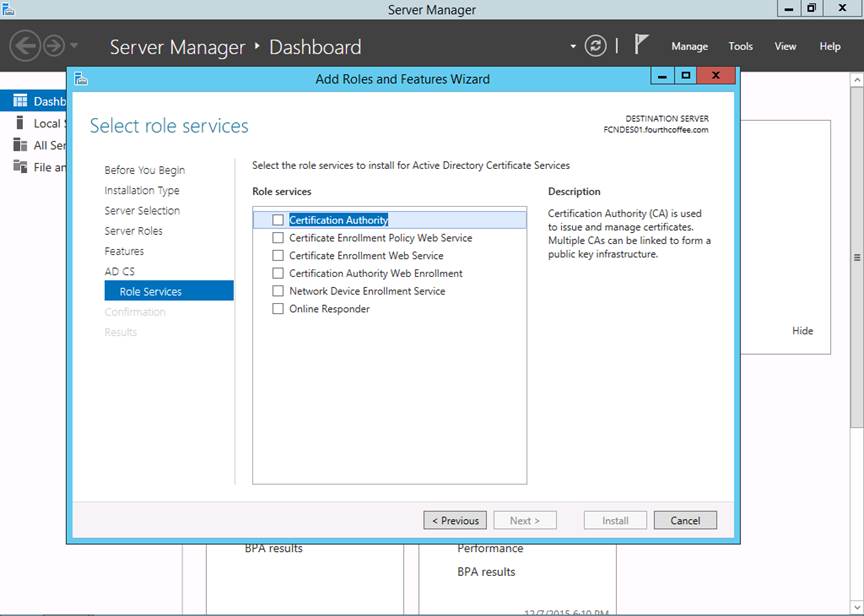The width and height of the screenshot is (864, 616).
Task: Select the All Servers sidebar icon
Action: (x=20, y=145)
